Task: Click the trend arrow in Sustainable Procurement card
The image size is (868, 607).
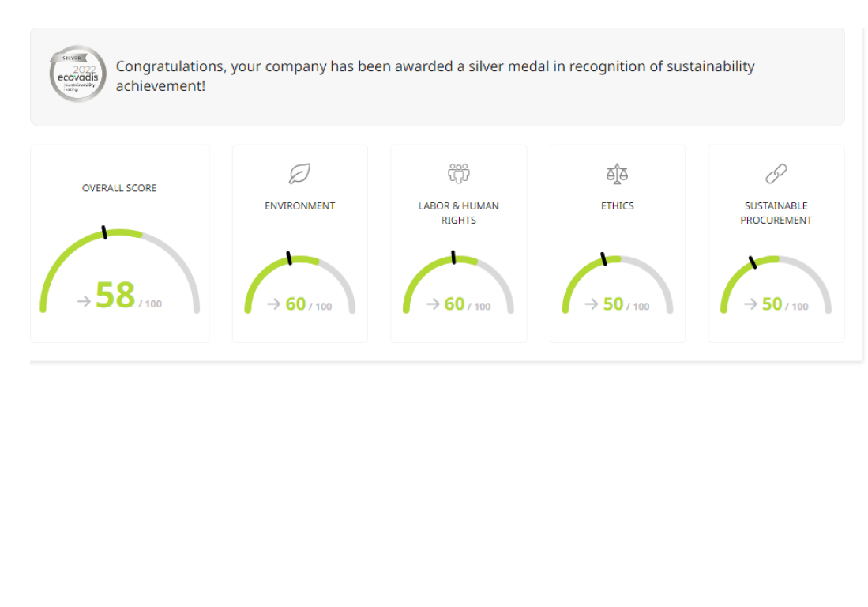Action: [x=750, y=304]
